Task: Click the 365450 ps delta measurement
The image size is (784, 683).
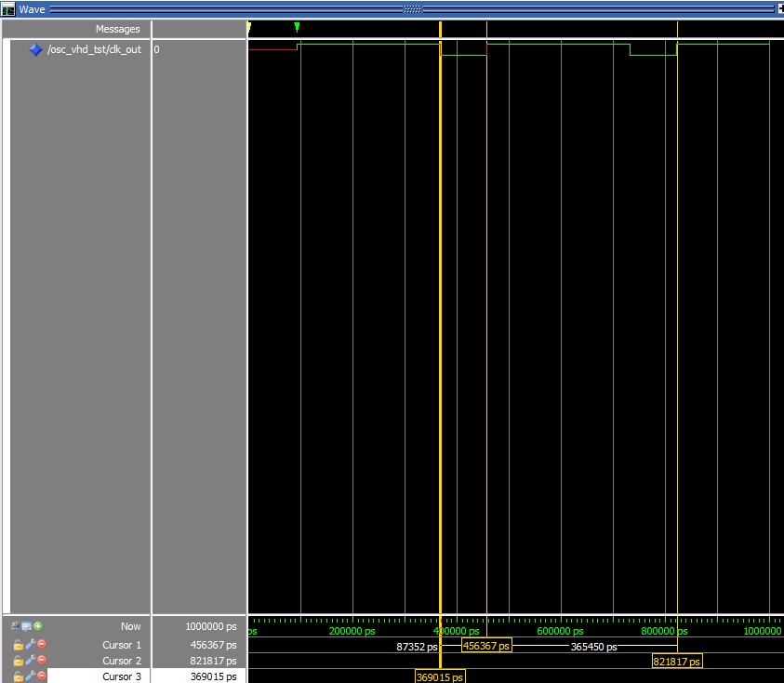Action: (593, 647)
